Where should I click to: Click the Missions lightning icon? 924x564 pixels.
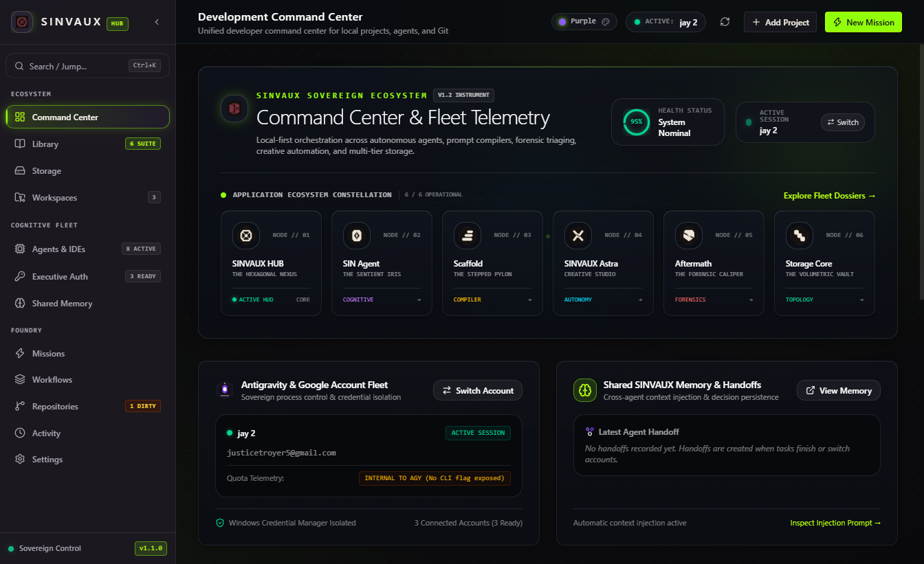coord(20,353)
